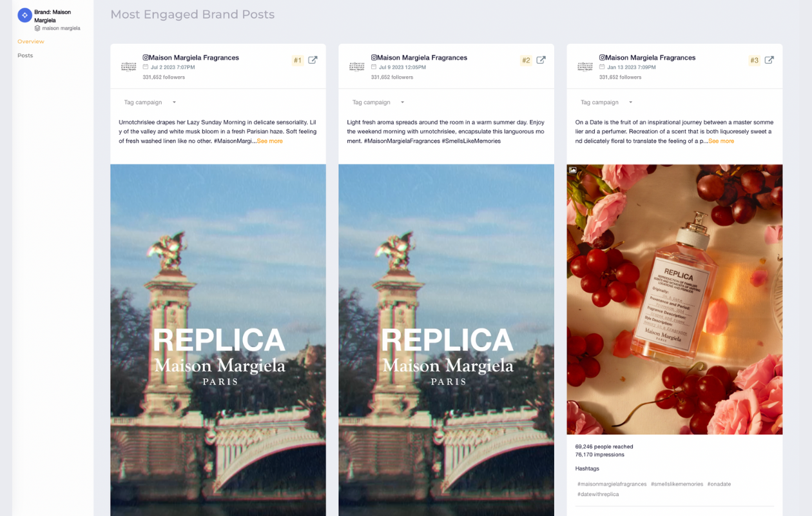Image resolution: width=812 pixels, height=516 pixels.
Task: Click the layers icon beside maison margiela
Action: [37, 28]
